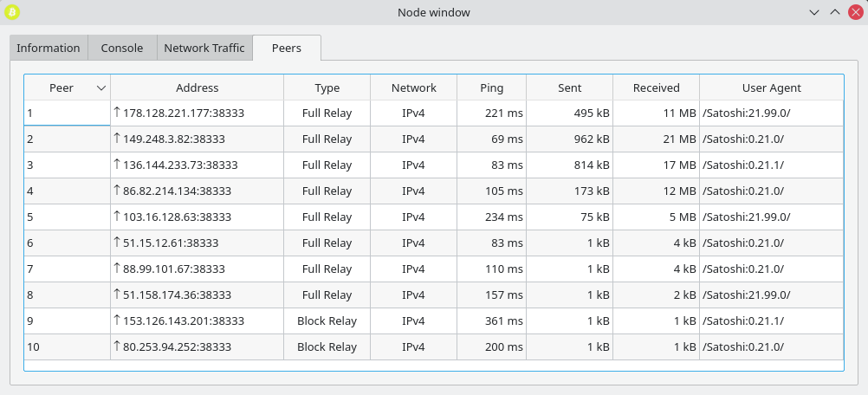
Task: Open the Console tab
Action: pyautogui.click(x=122, y=49)
